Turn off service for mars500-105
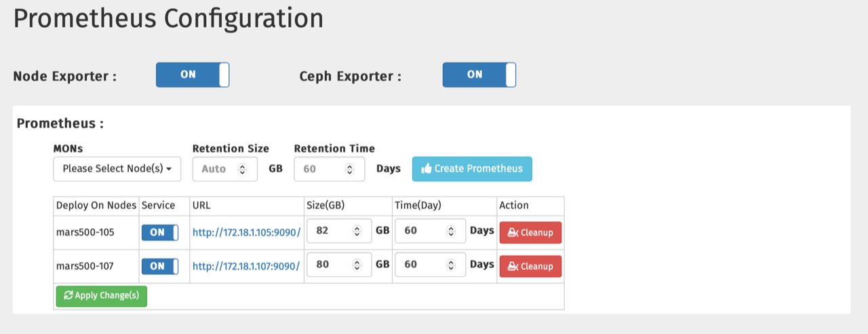 pyautogui.click(x=159, y=232)
